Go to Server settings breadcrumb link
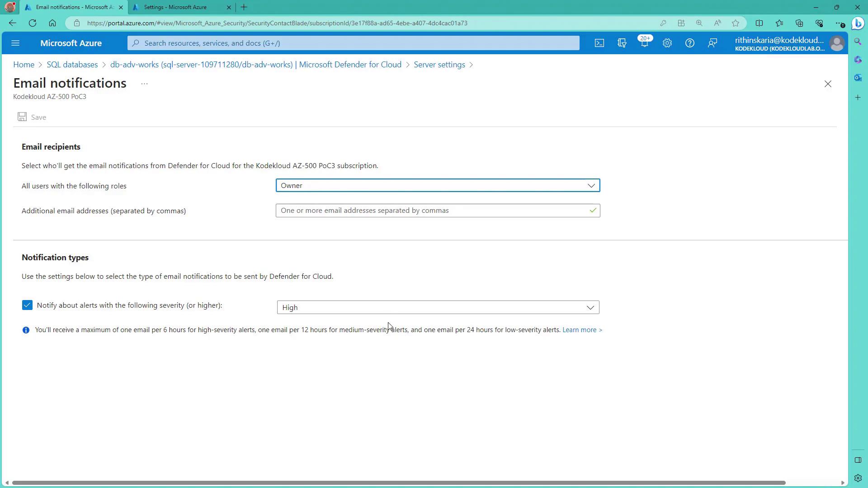Image resolution: width=868 pixels, height=488 pixels. point(439,65)
